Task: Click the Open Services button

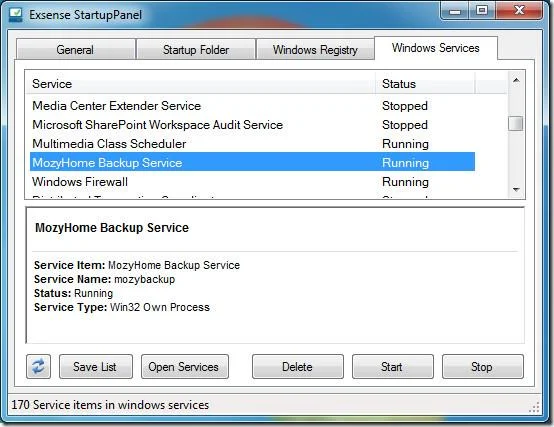Action: [x=185, y=367]
